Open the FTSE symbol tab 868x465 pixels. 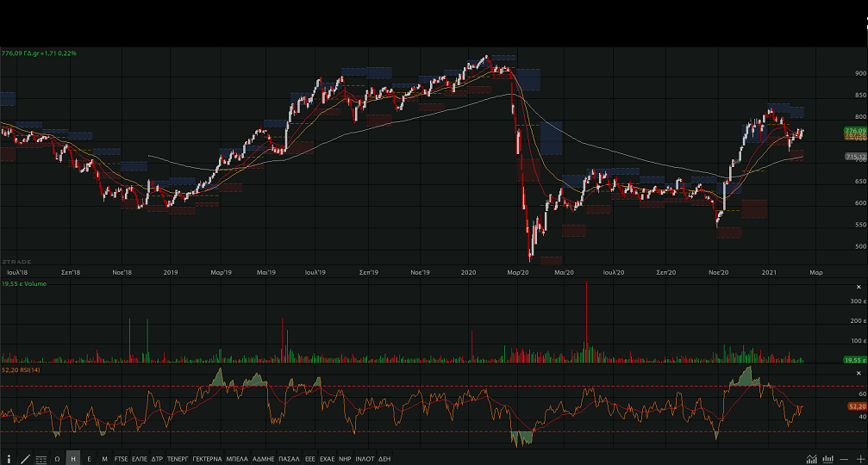(x=121, y=459)
